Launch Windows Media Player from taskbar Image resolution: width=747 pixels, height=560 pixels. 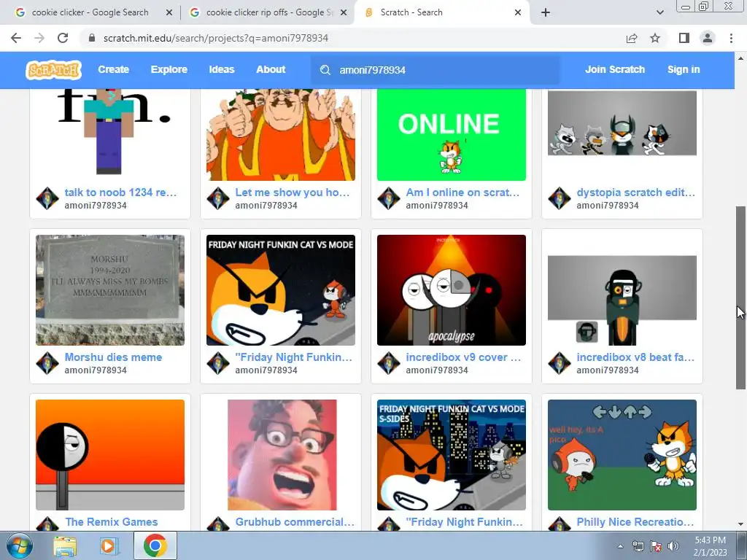tap(109, 546)
